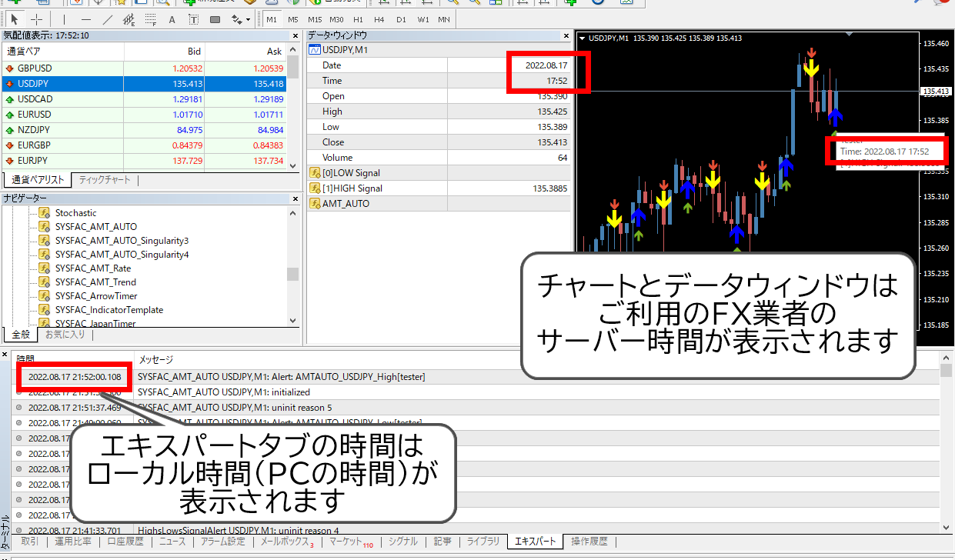Screen dimensions: 955x560
Task: Open the Fibonacci Retracement tool
Action: coord(151,19)
